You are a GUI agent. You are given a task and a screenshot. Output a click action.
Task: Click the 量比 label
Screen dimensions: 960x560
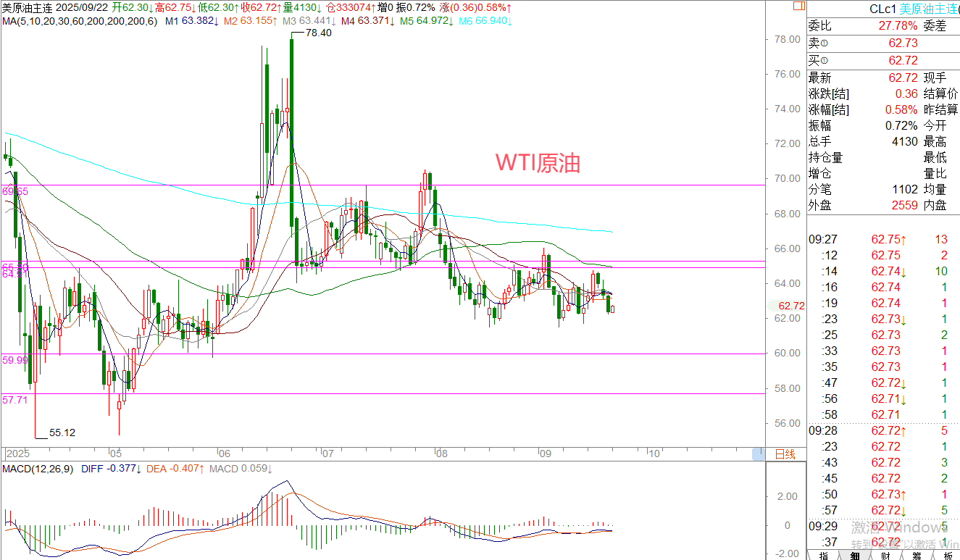tap(935, 173)
